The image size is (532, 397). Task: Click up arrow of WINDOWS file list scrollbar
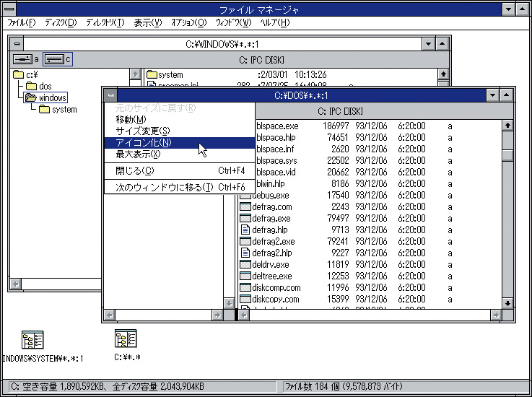click(x=443, y=74)
